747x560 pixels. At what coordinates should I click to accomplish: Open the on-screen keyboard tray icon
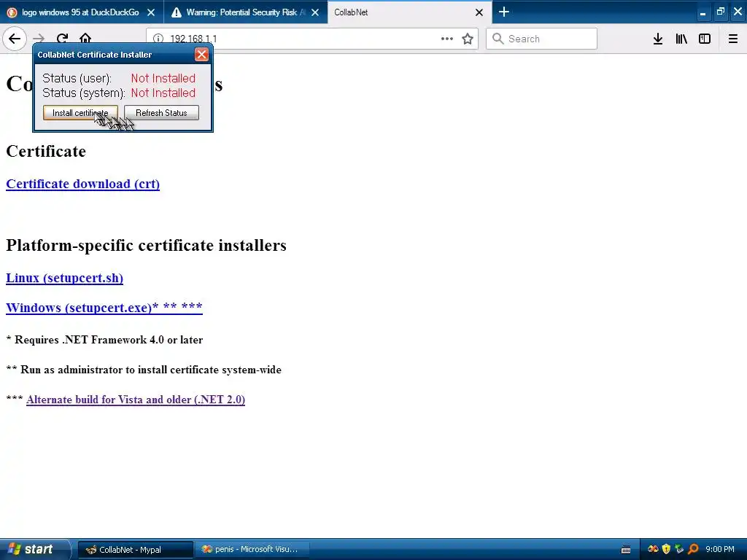626,550
